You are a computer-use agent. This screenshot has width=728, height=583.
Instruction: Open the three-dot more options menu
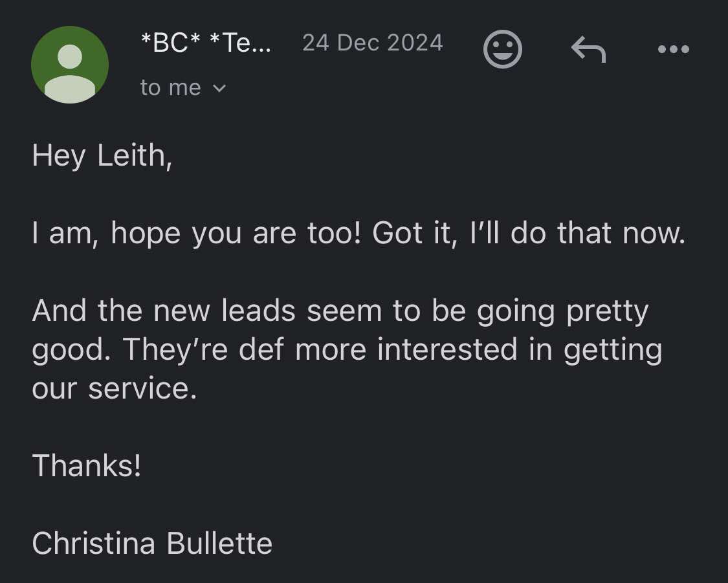pos(673,50)
